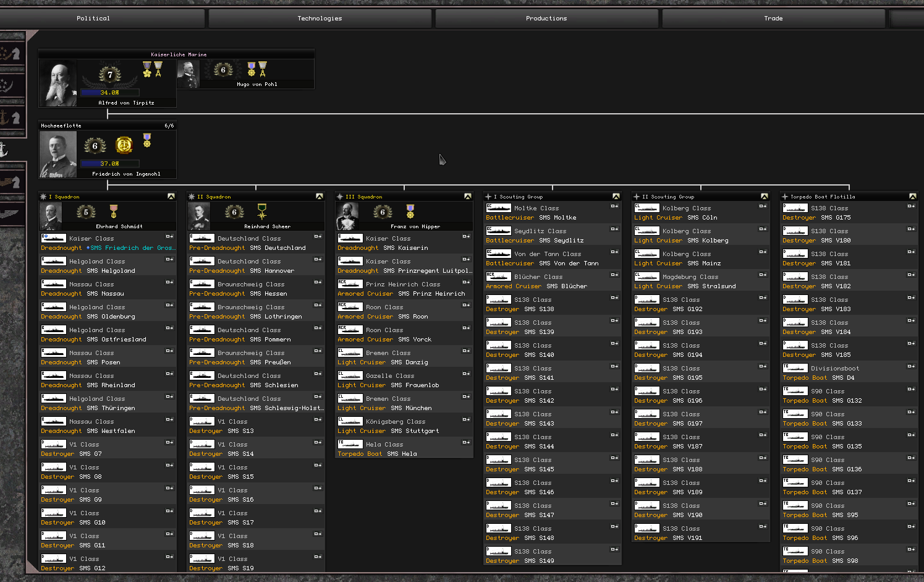Viewport: 924px width, 582px height.
Task: Click Friedrich von Ingenohl's portrait
Action: (58, 155)
